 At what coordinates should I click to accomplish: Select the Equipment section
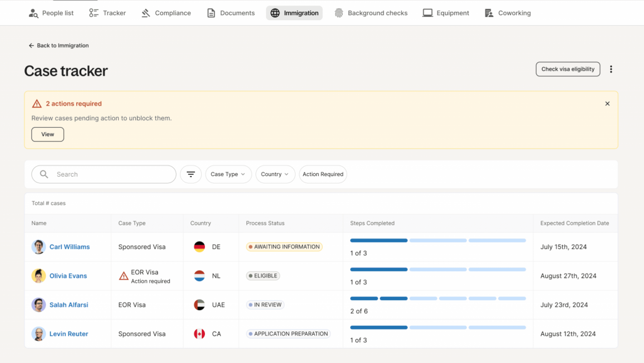click(x=445, y=13)
